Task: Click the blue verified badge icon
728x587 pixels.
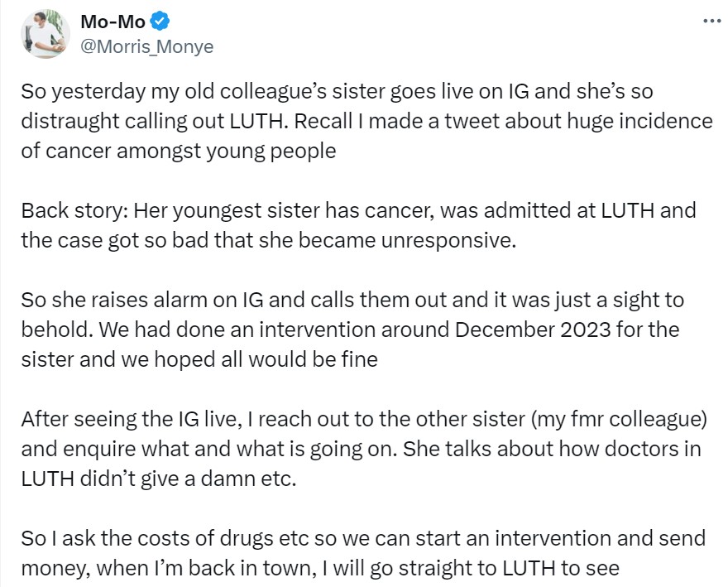Action: pos(160,22)
